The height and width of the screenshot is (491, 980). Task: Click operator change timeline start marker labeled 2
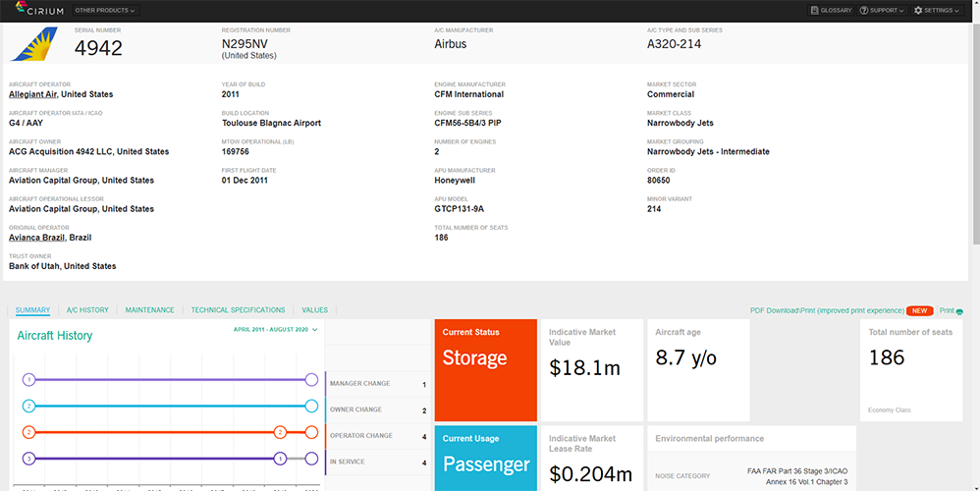click(x=28, y=432)
